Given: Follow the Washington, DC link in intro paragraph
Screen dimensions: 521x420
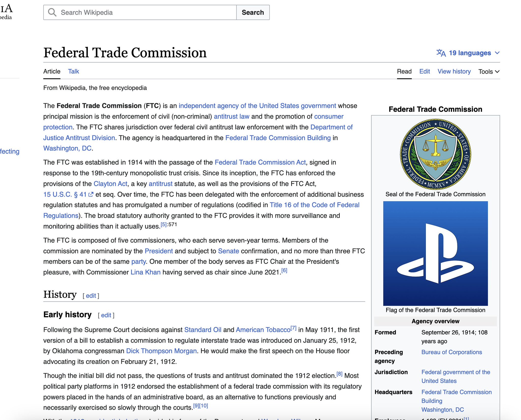Looking at the screenshot, I should point(67,148).
